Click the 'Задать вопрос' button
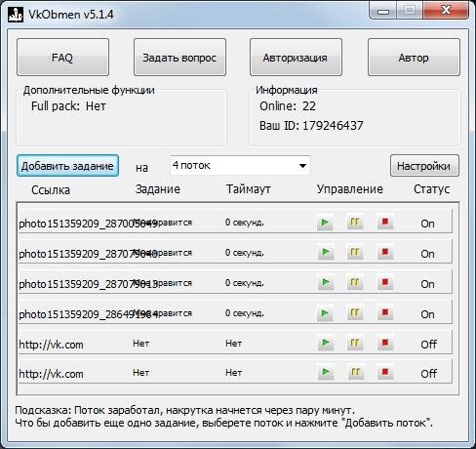The width and height of the screenshot is (476, 449). (x=179, y=58)
